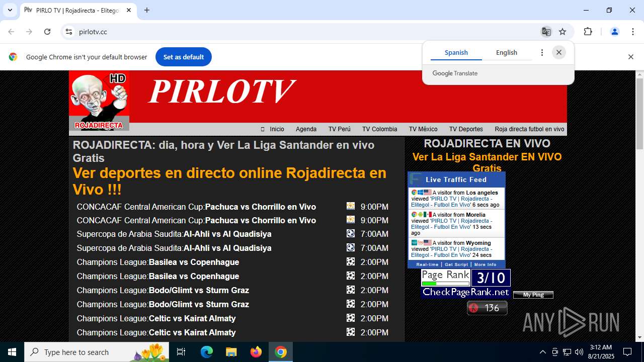Viewport: 644px width, 362px height.
Task: Open File Explorer from taskbar
Action: tap(231, 352)
